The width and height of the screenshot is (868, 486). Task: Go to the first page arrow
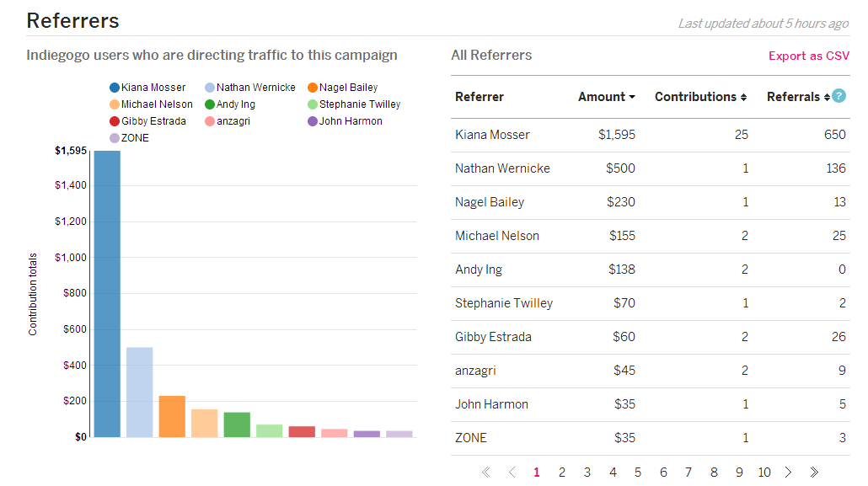[x=485, y=473]
